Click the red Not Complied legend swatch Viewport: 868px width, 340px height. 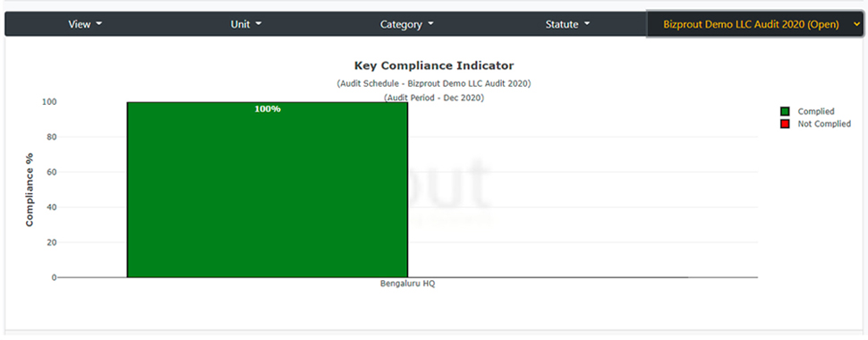pyautogui.click(x=785, y=124)
